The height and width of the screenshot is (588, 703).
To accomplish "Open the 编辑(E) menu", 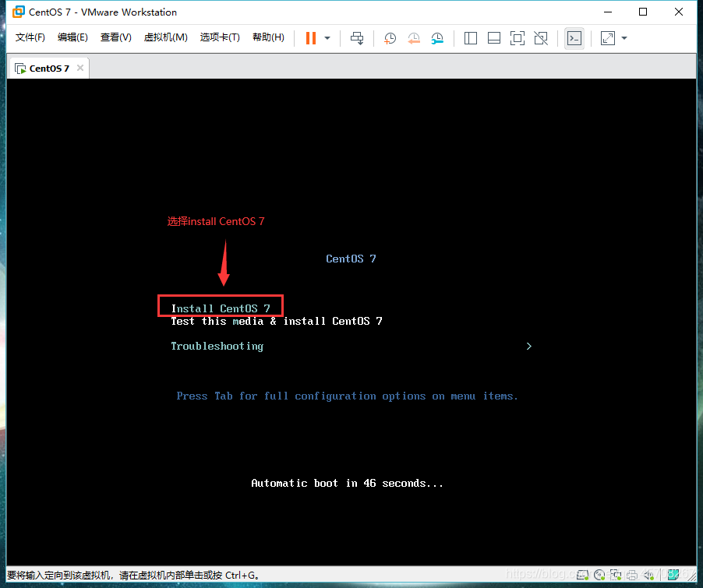I will point(72,37).
